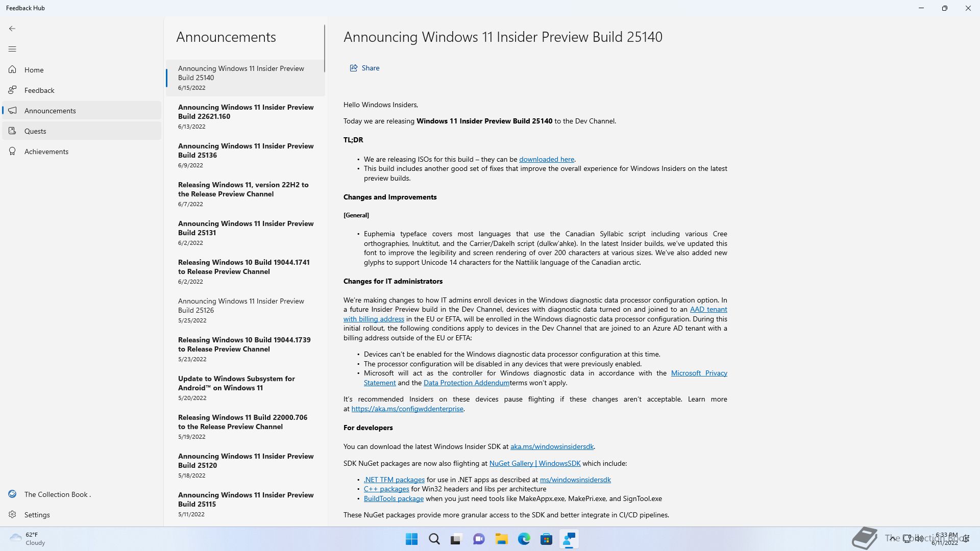The height and width of the screenshot is (551, 980).
Task: Open Windows 10 Build 19044.1741 announcement
Action: [x=246, y=271]
